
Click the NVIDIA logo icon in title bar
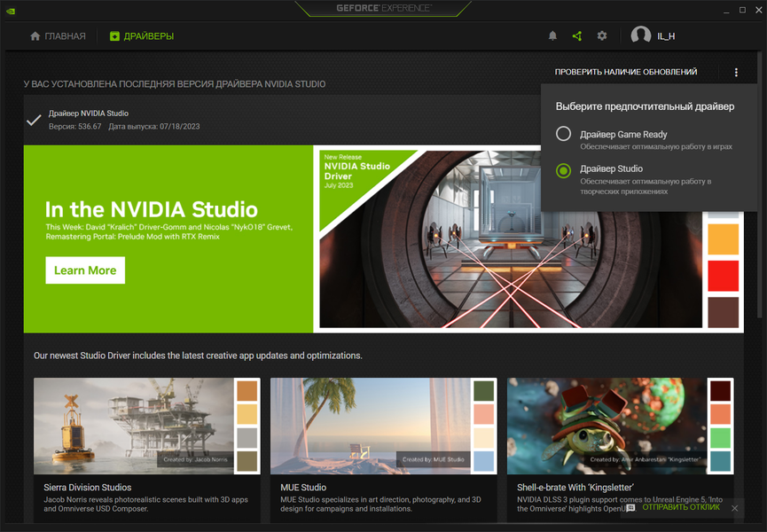pos(11,11)
